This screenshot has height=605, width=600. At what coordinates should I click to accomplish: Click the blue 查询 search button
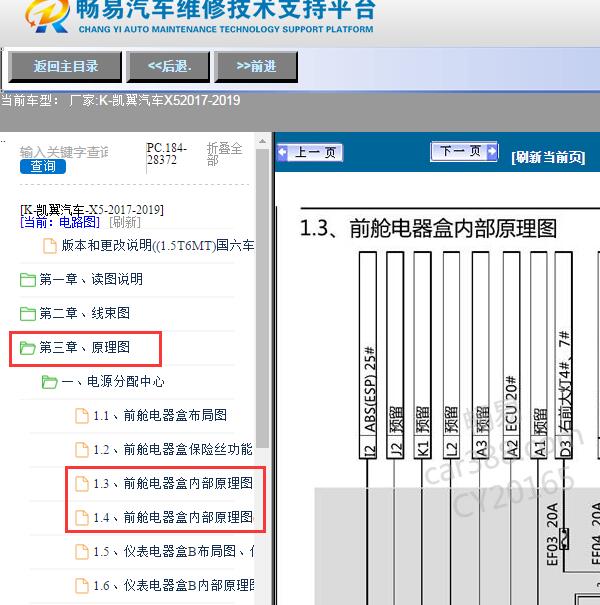(43, 166)
